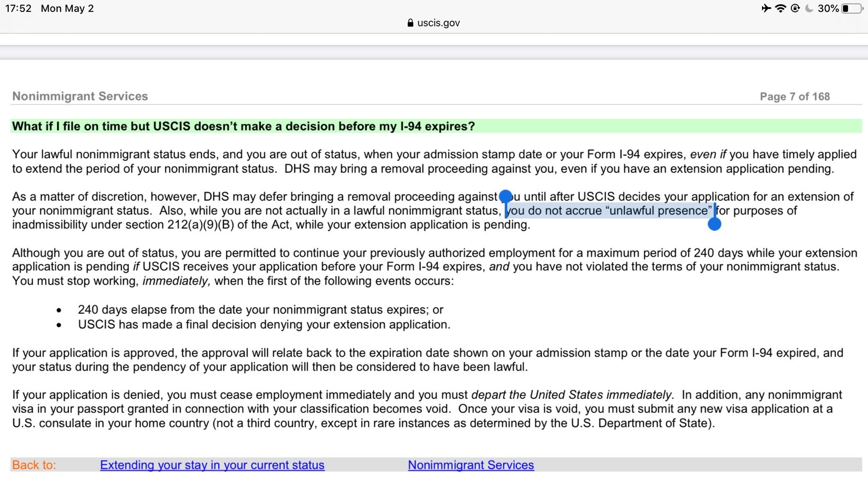Tap the uscis.gov address bar
Screen dimensions: 868x493
point(434,23)
